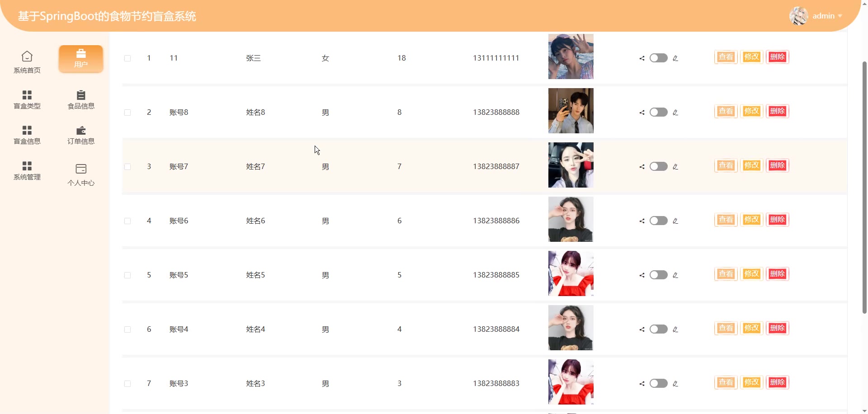Check the checkbox for 账号8 row

tap(127, 113)
